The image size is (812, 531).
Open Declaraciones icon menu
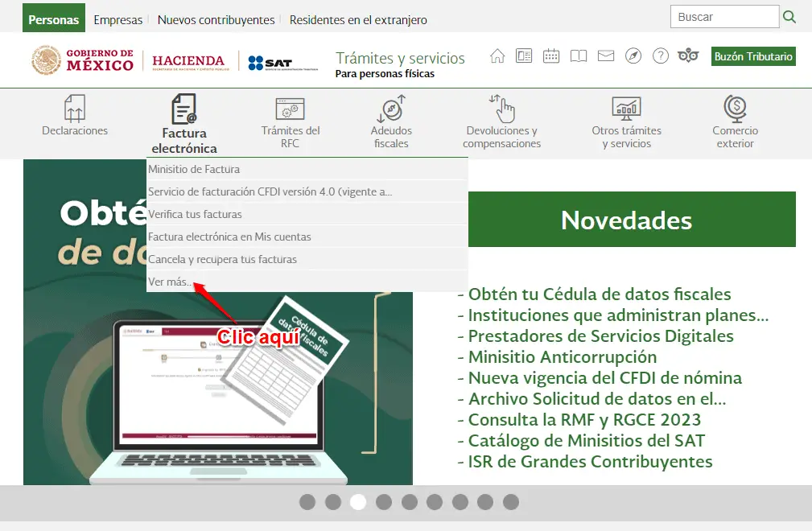point(75,115)
